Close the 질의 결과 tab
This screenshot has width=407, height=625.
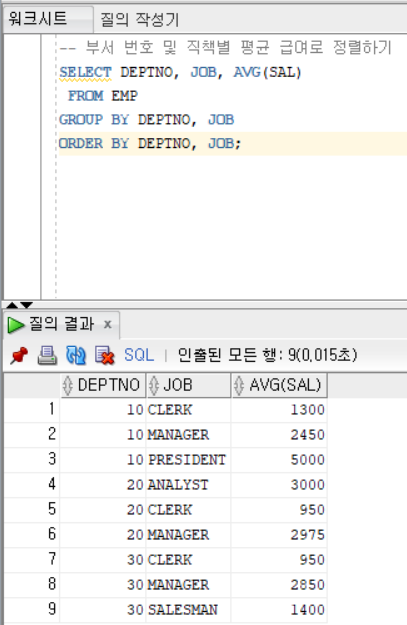coord(108,324)
